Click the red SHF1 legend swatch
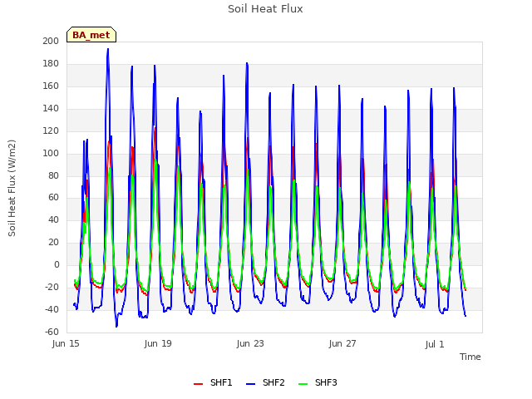The width and height of the screenshot is (532, 399). 198,384
